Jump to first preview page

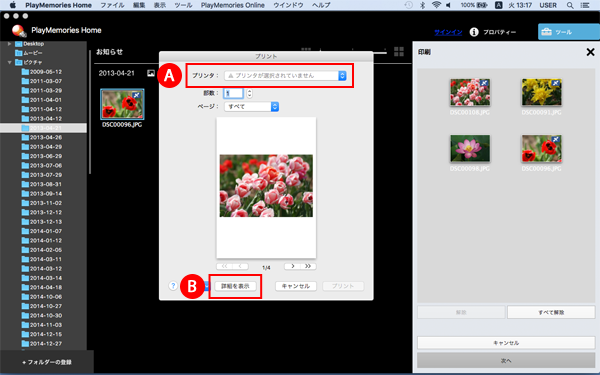(225, 266)
